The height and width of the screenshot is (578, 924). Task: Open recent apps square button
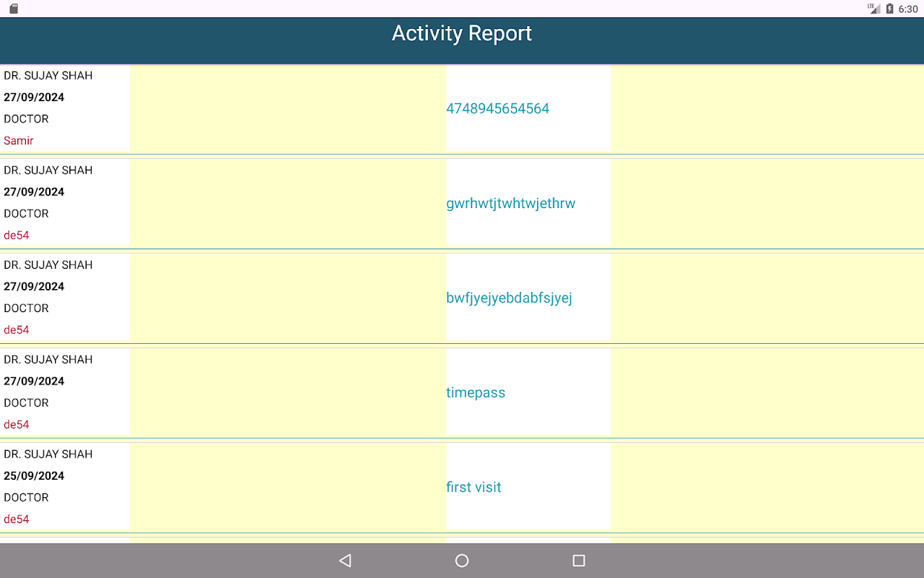578,561
